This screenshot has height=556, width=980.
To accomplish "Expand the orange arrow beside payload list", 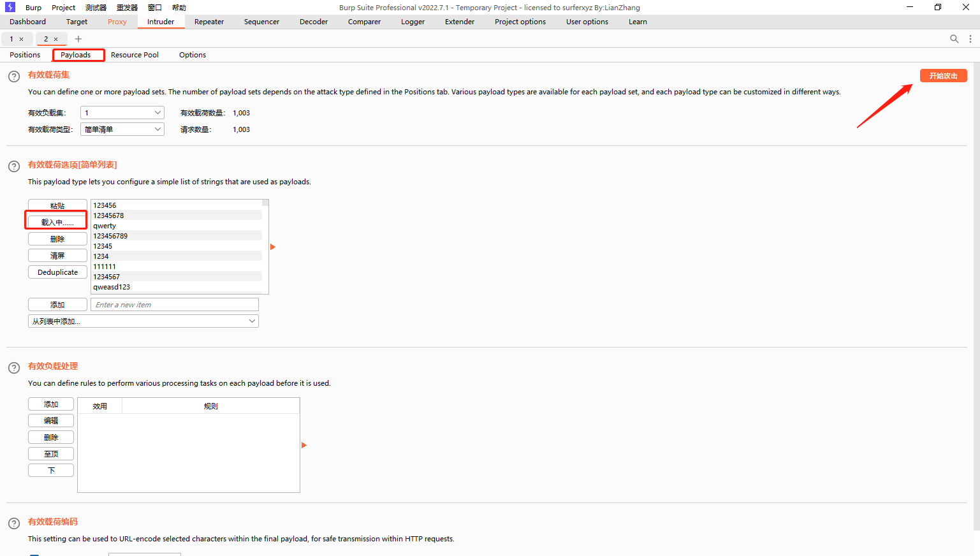I will coord(273,247).
